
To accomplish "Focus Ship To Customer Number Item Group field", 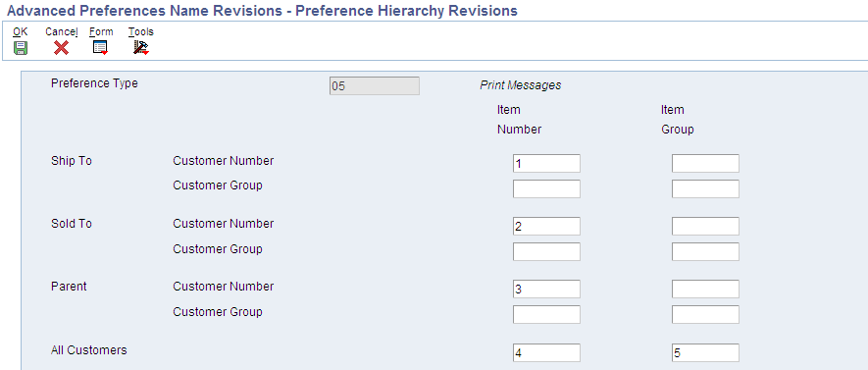I will click(706, 163).
